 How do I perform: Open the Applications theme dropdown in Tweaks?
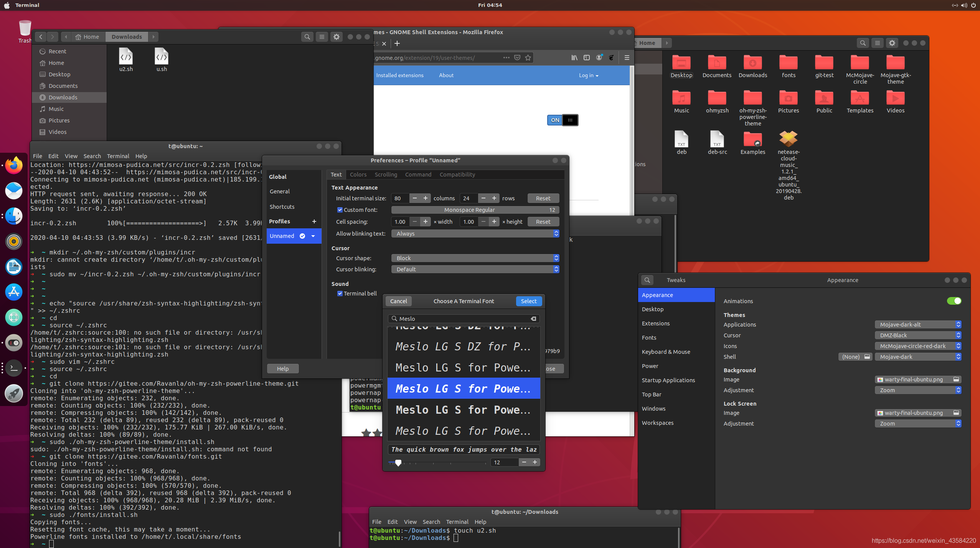point(917,325)
